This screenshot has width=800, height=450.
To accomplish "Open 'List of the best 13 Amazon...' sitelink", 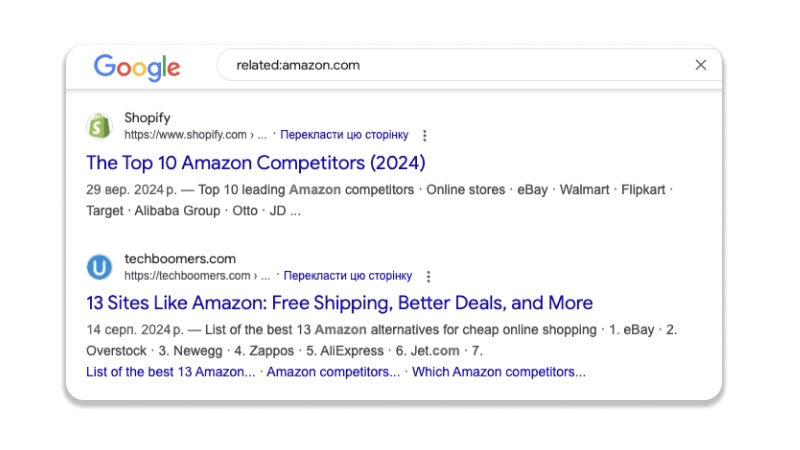I will point(170,372).
